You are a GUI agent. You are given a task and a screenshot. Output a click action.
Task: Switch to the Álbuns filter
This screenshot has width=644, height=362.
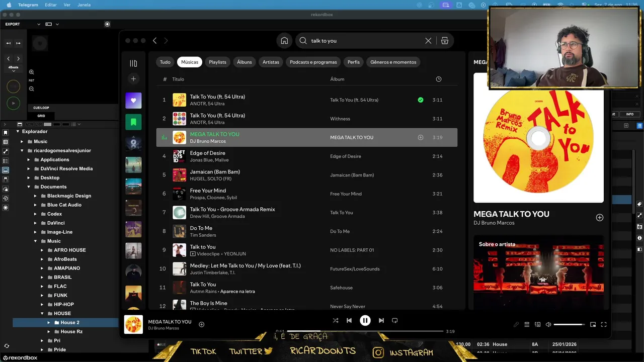(245, 62)
